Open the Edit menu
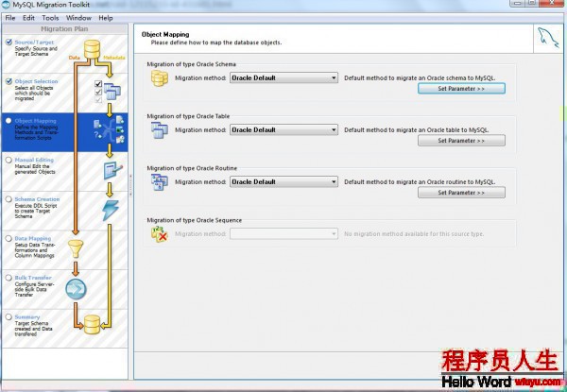567x392 pixels. [28, 18]
